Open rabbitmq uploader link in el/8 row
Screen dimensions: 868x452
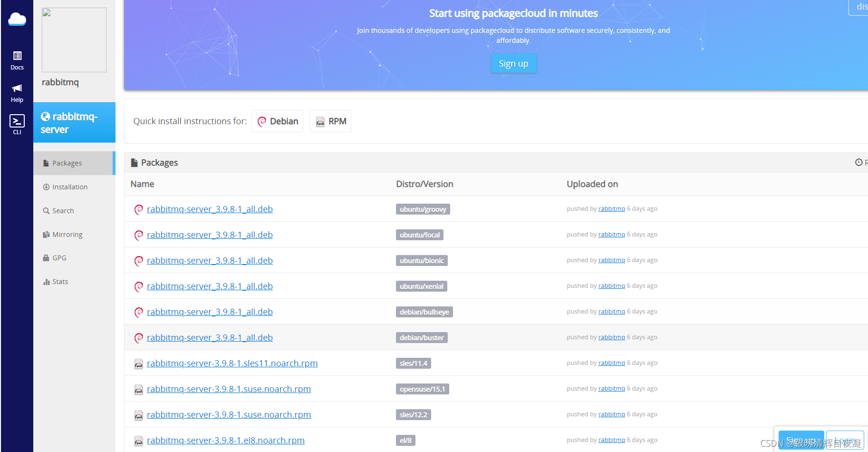click(x=612, y=440)
